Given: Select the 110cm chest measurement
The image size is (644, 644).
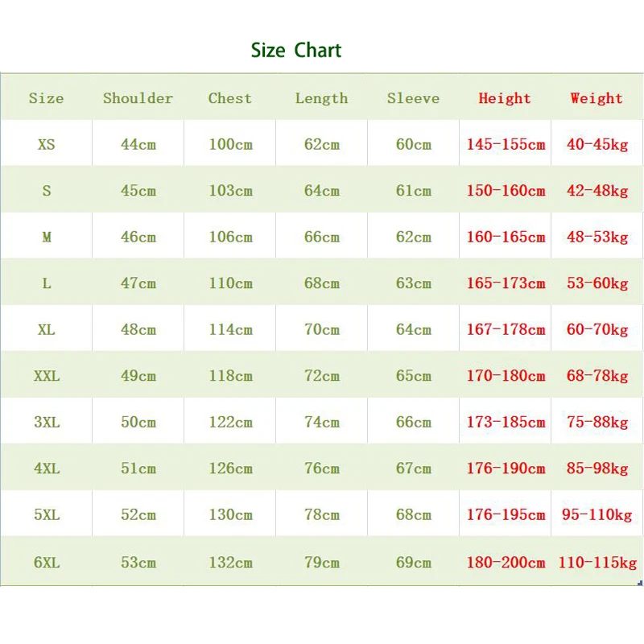Looking at the screenshot, I should click(230, 283).
